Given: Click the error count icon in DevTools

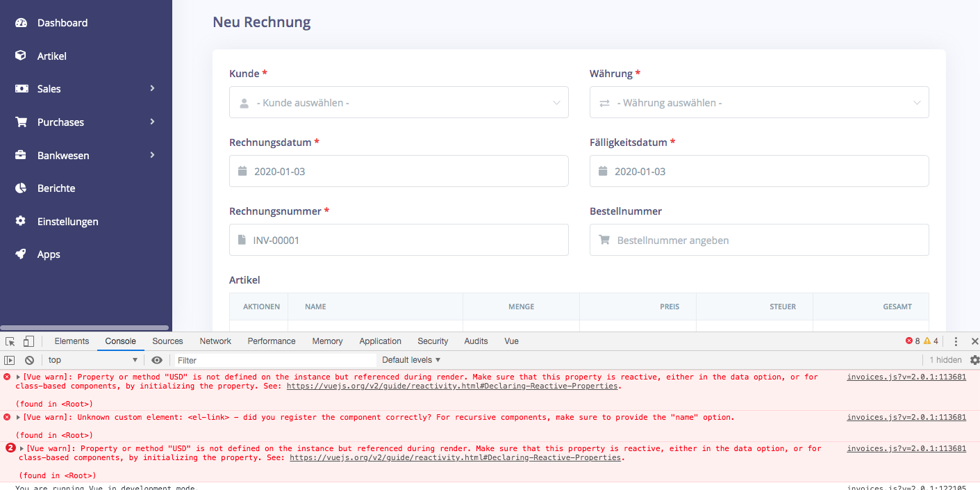Looking at the screenshot, I should coord(910,341).
